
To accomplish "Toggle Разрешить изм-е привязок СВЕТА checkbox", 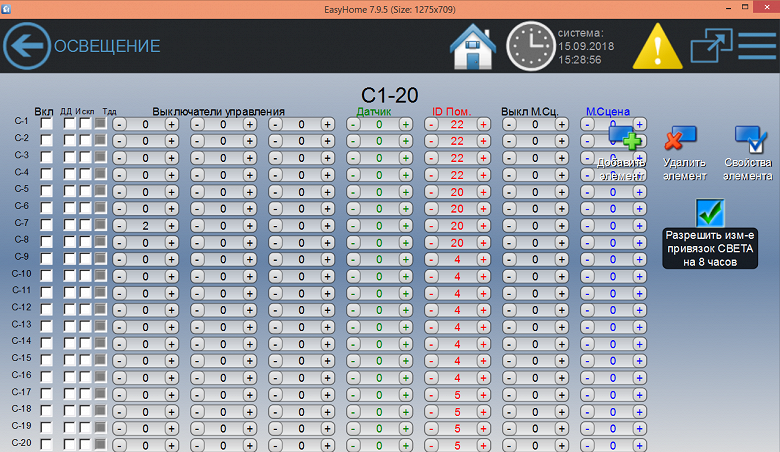I will coord(710,212).
